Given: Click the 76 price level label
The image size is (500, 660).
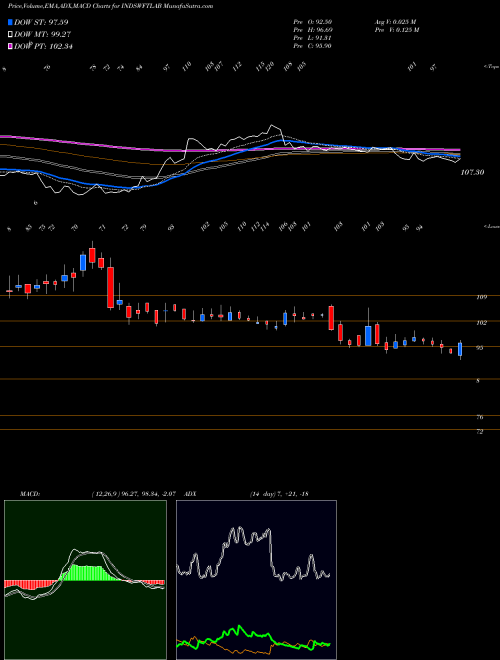Looking at the screenshot, I should pos(480,418).
